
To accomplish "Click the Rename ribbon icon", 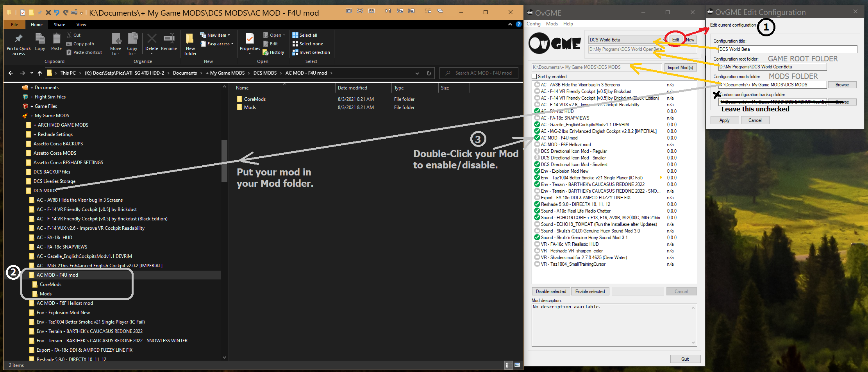I will click(x=169, y=39).
